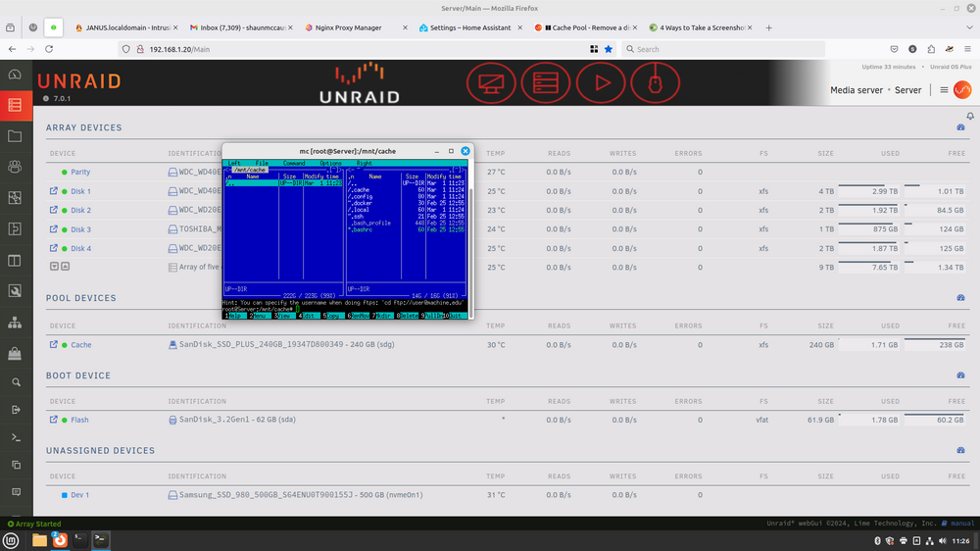
Task: Open the Dev 1 unassigned device link
Action: point(79,495)
